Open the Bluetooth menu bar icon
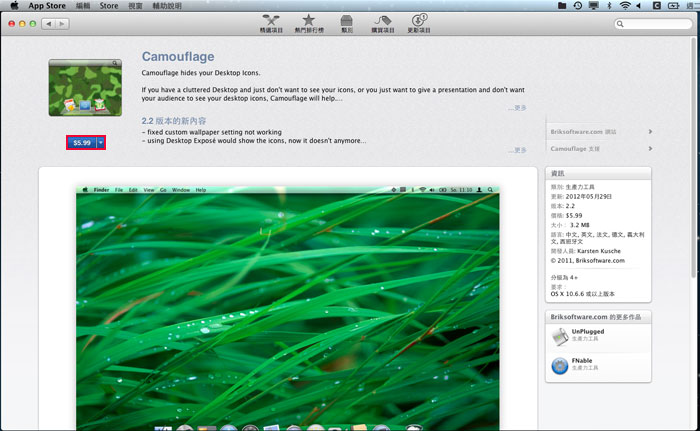The width and height of the screenshot is (700, 431). point(609,5)
